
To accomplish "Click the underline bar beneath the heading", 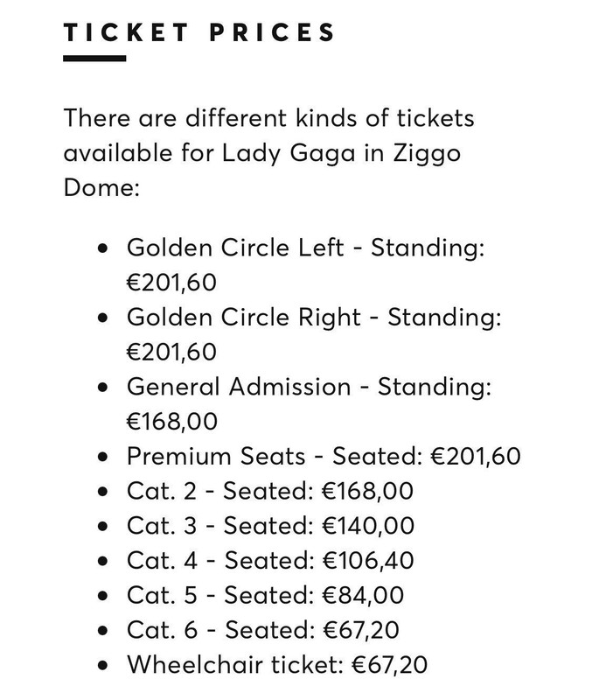I will click(x=94, y=58).
